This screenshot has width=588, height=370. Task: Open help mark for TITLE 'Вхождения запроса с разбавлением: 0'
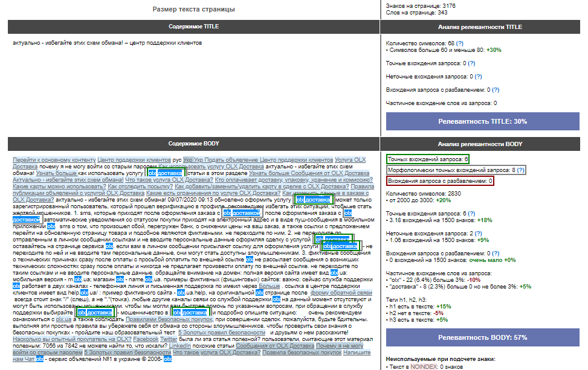click(x=496, y=90)
